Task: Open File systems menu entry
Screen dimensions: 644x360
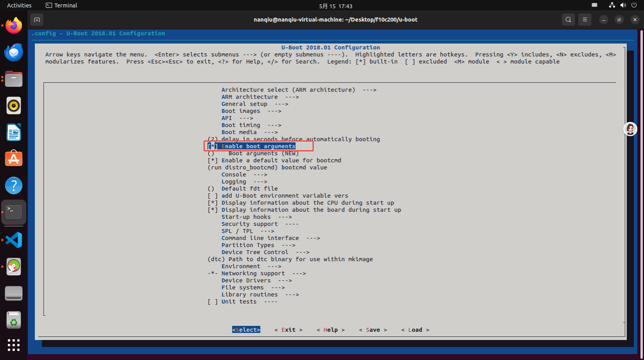Action: click(253, 287)
